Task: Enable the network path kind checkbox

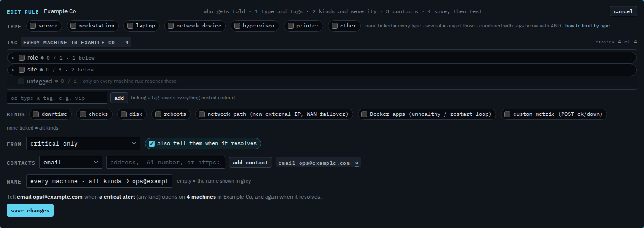Action: [202, 114]
